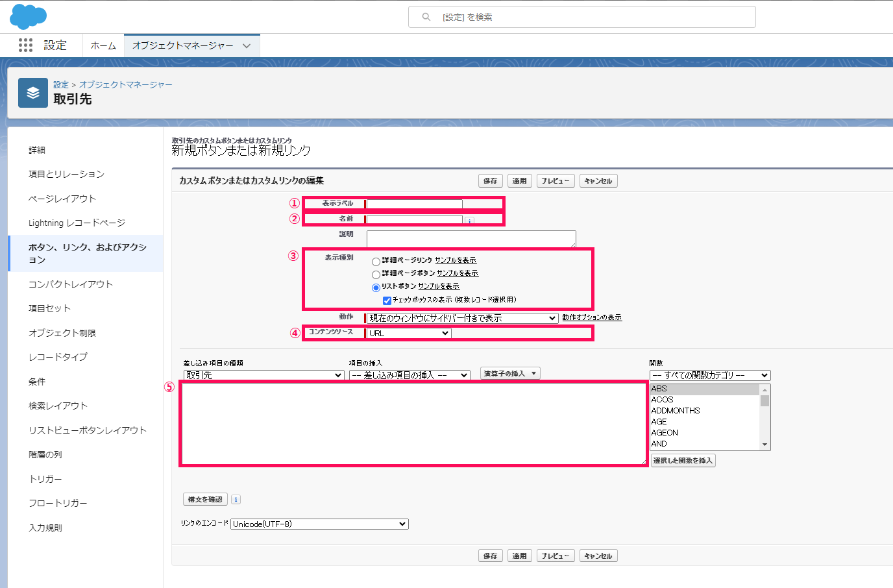The height and width of the screenshot is (588, 893).
Task: Open 差し込み項目の種類 取引先 dropdown
Action: coord(263,375)
